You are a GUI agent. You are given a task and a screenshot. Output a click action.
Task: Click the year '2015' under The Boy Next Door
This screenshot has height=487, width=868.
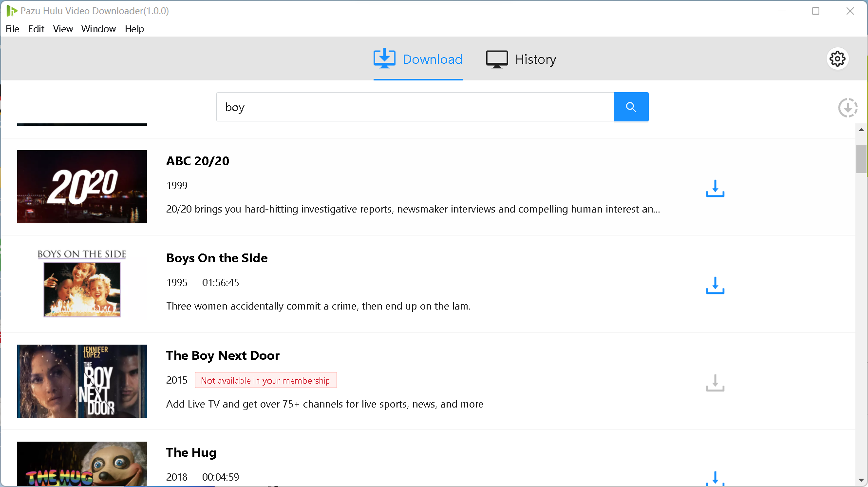click(177, 380)
